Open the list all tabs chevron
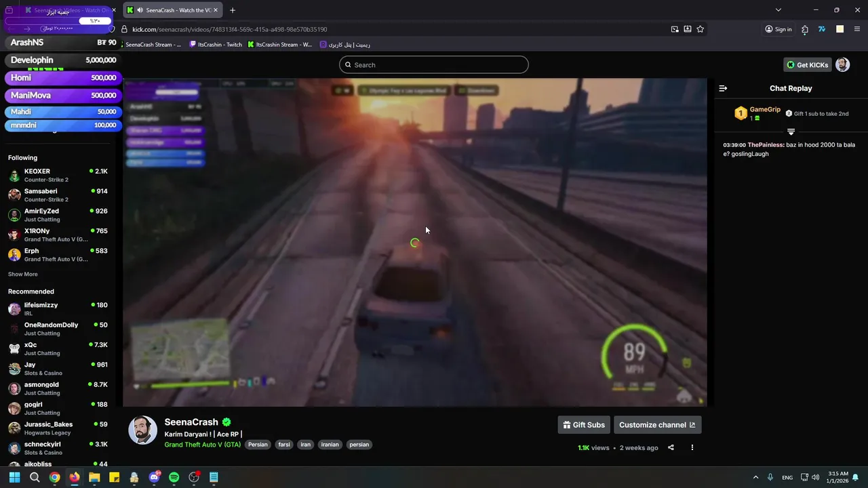 point(778,10)
